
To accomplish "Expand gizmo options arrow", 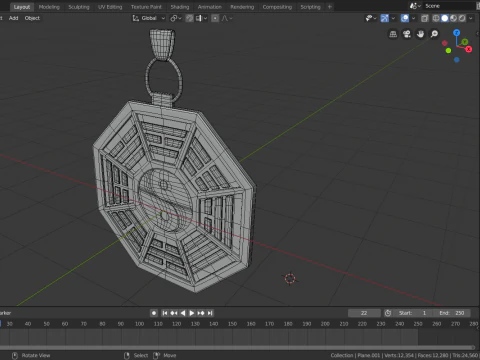I will click(393, 18).
